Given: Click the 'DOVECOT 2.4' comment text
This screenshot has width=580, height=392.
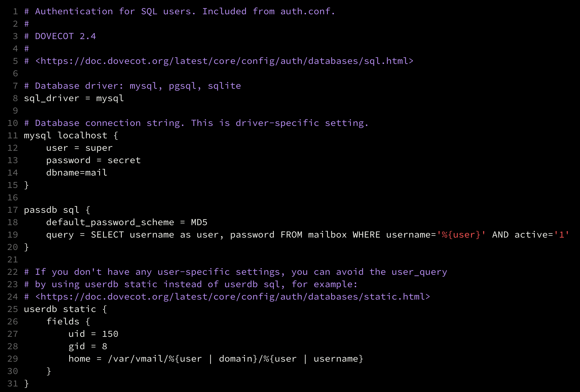Looking at the screenshot, I should (x=65, y=36).
